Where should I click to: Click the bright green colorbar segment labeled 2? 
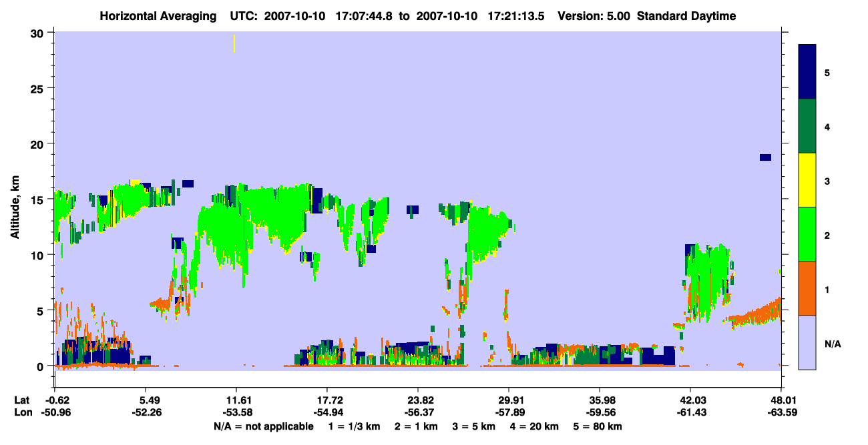[807, 234]
